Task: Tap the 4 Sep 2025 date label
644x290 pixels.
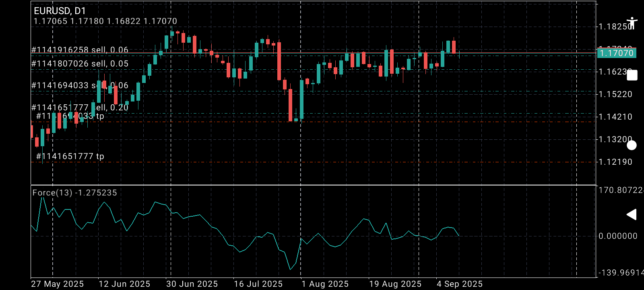Action: coord(460,284)
